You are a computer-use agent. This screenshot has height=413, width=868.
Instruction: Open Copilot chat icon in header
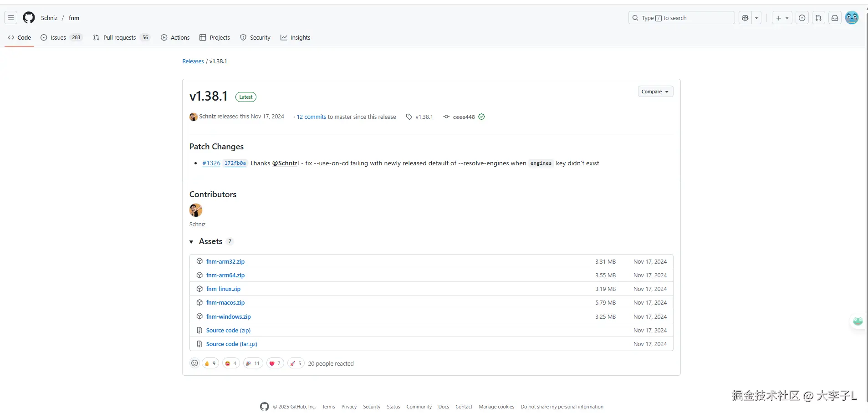click(x=745, y=18)
